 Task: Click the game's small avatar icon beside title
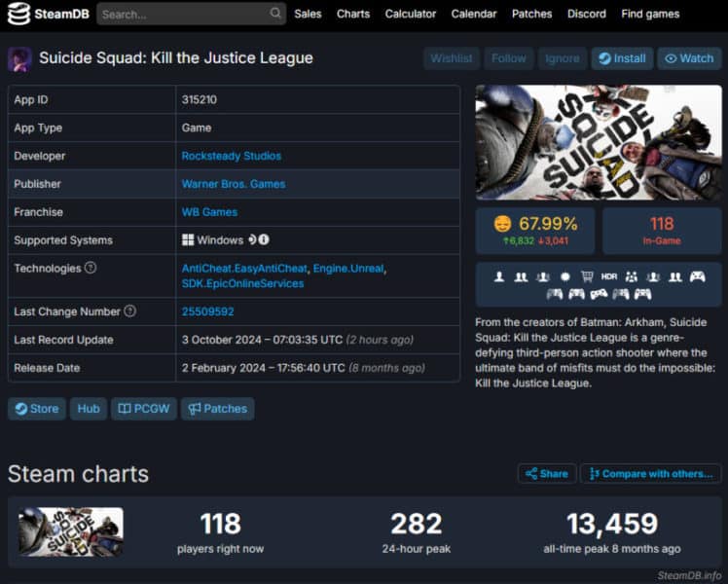[19, 59]
